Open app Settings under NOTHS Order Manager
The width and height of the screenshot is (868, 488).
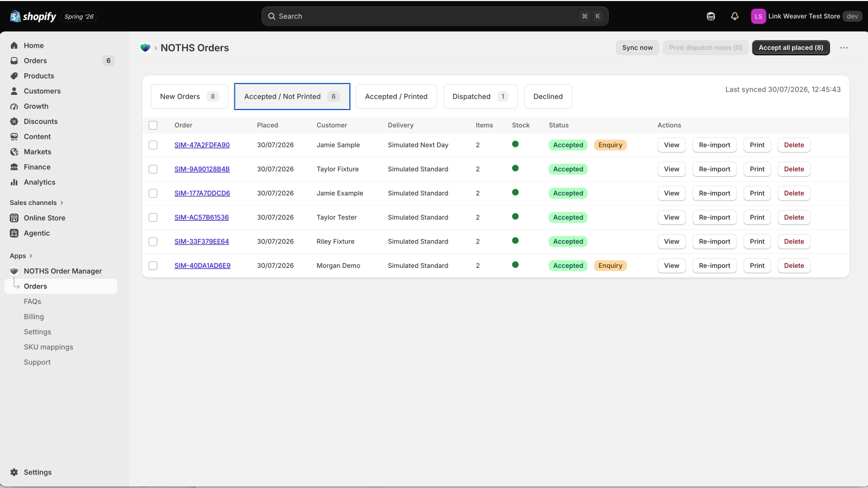pyautogui.click(x=37, y=332)
